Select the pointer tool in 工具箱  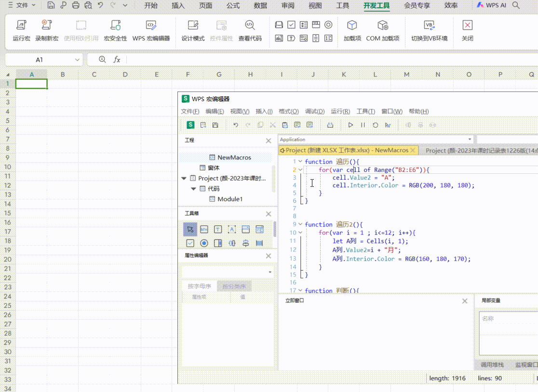190,230
